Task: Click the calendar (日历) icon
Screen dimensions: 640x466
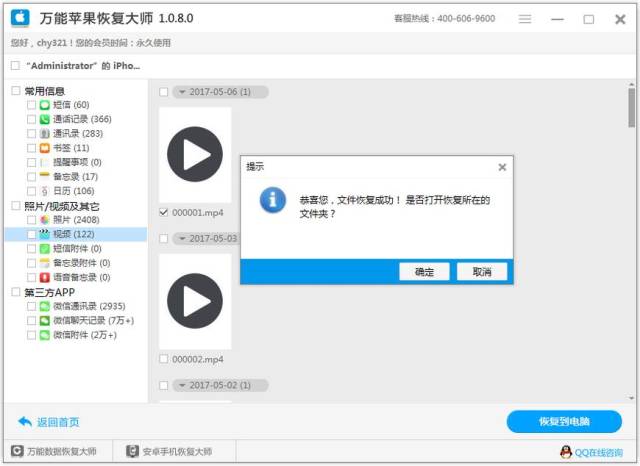Action: [x=44, y=191]
